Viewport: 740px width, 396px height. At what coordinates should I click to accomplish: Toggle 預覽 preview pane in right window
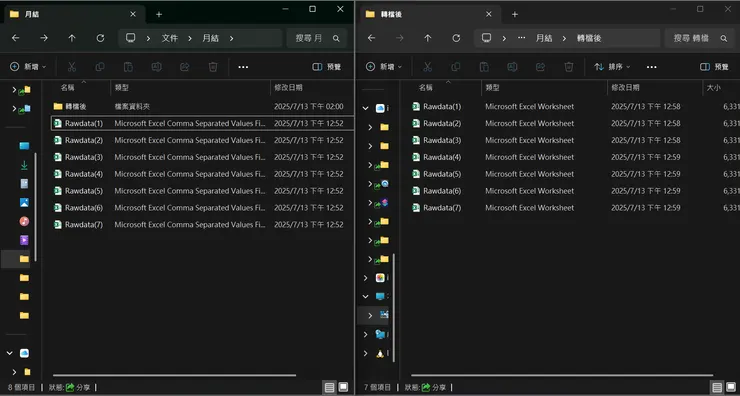[715, 67]
